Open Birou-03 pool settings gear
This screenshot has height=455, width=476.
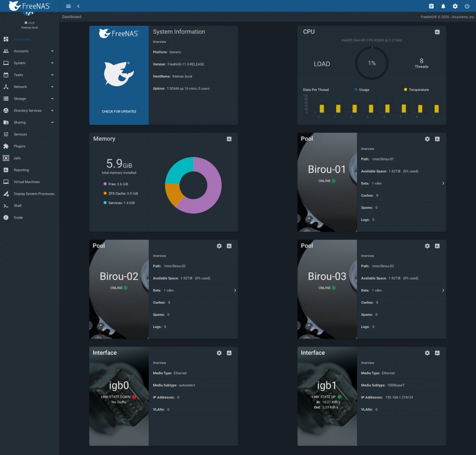click(427, 246)
